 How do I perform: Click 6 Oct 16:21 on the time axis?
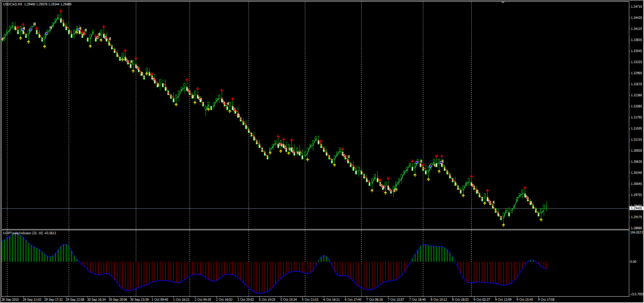[x=332, y=300]
